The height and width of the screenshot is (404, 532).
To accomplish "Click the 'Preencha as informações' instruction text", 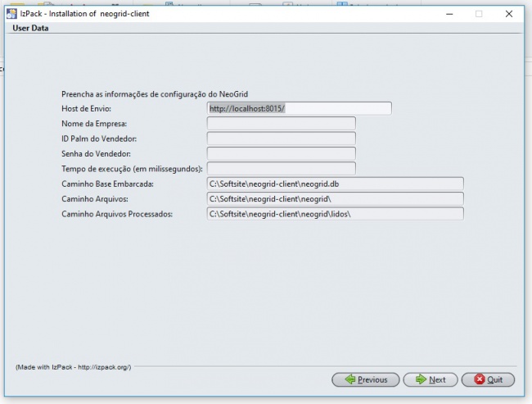I will pos(155,94).
